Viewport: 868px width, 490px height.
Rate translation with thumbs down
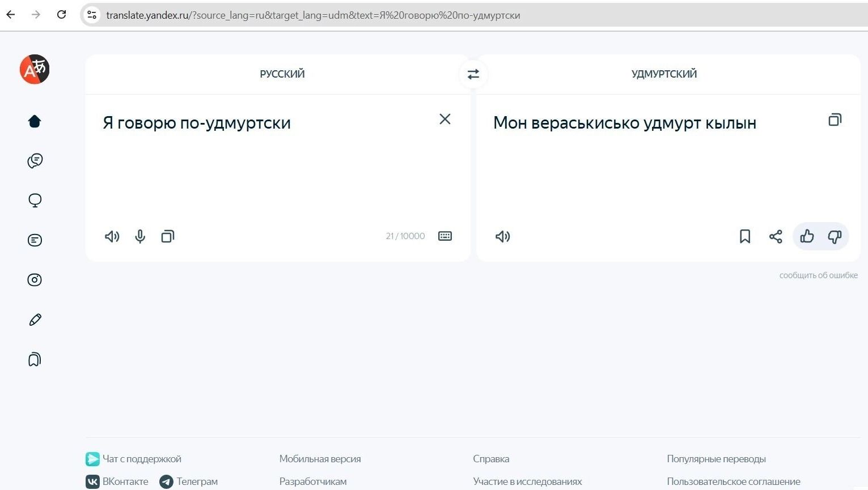835,236
